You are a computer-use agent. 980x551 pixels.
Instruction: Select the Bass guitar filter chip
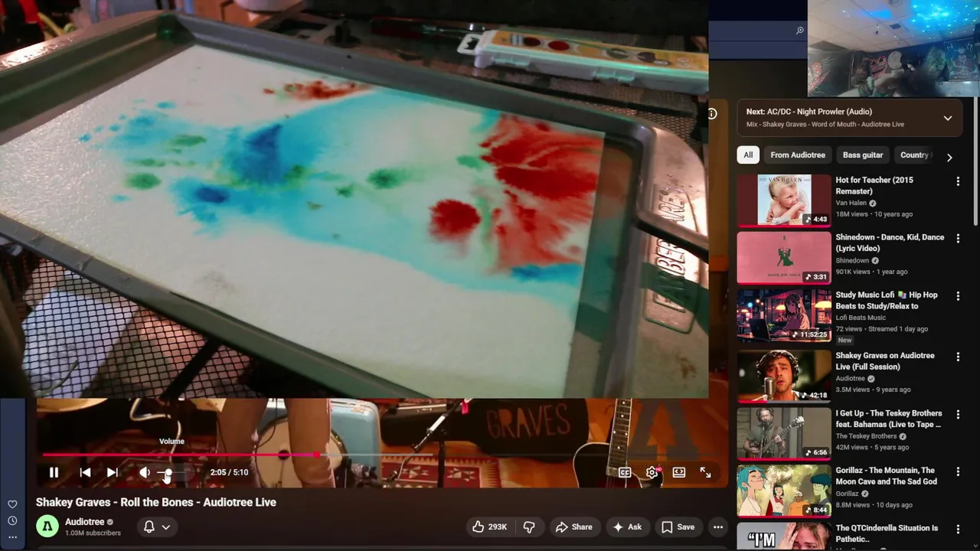(863, 155)
